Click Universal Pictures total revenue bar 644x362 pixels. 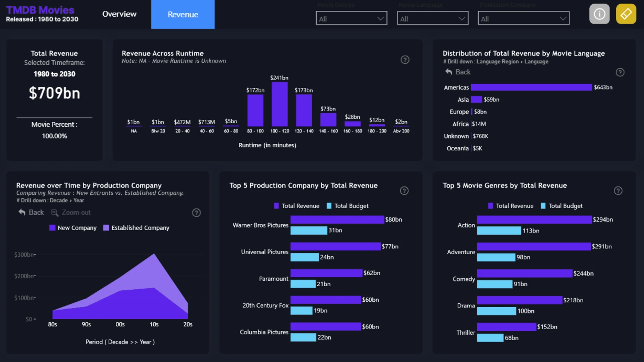click(x=335, y=246)
